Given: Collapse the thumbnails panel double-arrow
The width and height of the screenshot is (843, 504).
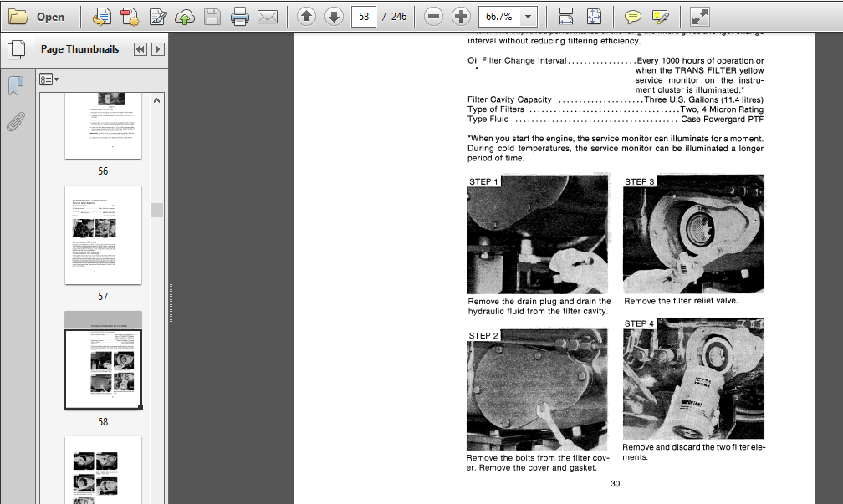Looking at the screenshot, I should 140,49.
